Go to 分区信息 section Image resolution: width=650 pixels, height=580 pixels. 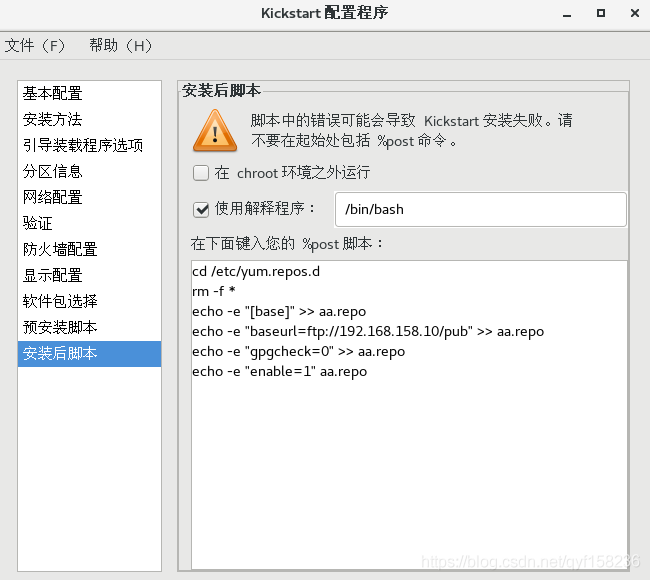click(x=89, y=171)
